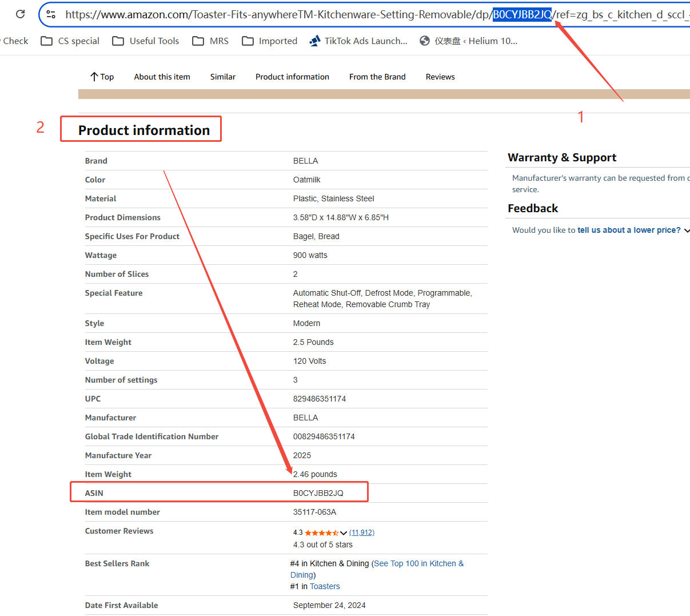
Task: Expand the star rating breakdown chevron
Action: click(x=344, y=532)
